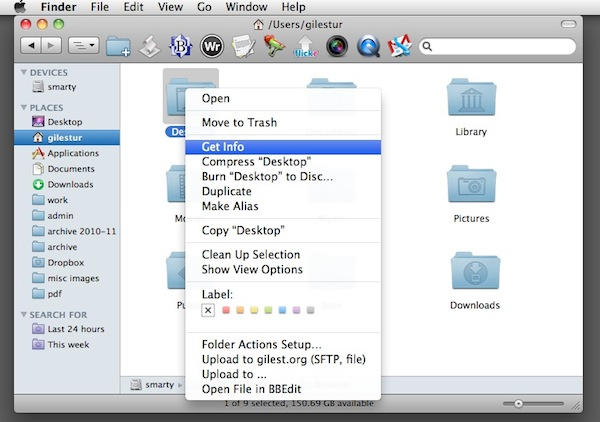Click Compress “Desktop” menu entry
This screenshot has height=422, width=600.
coord(256,162)
